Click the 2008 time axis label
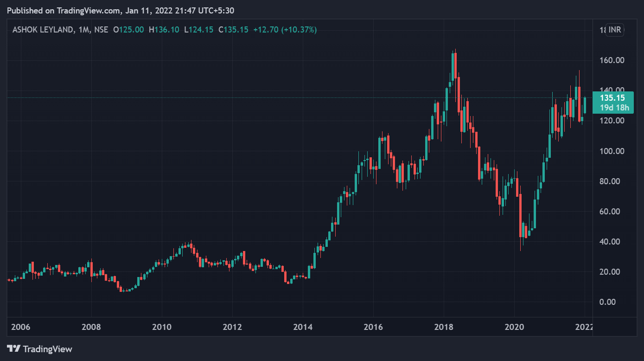 point(91,327)
